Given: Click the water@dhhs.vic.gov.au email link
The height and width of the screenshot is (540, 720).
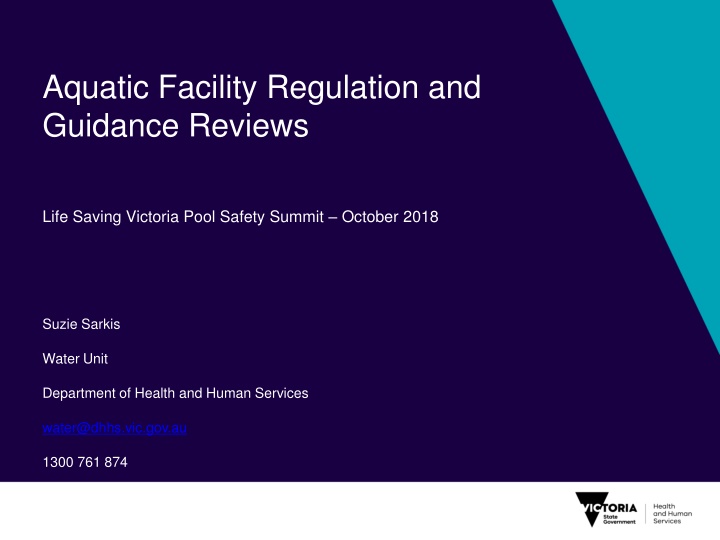Looking at the screenshot, I should (115, 427).
